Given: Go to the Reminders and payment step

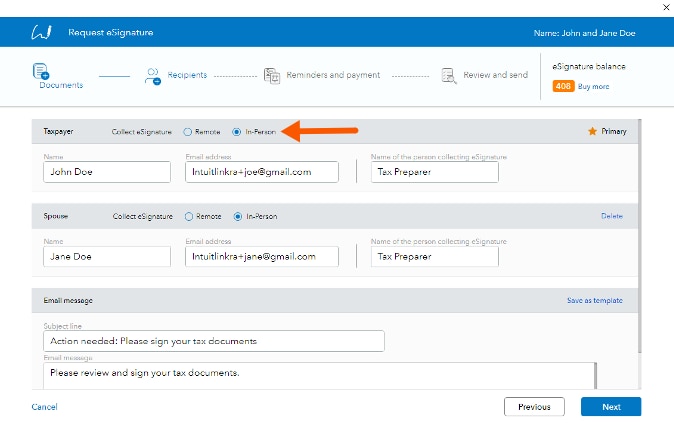Looking at the screenshot, I should pyautogui.click(x=333, y=75).
